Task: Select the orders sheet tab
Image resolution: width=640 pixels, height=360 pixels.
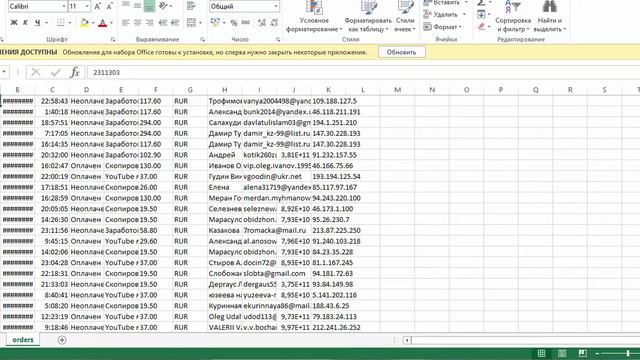Action: [23, 340]
